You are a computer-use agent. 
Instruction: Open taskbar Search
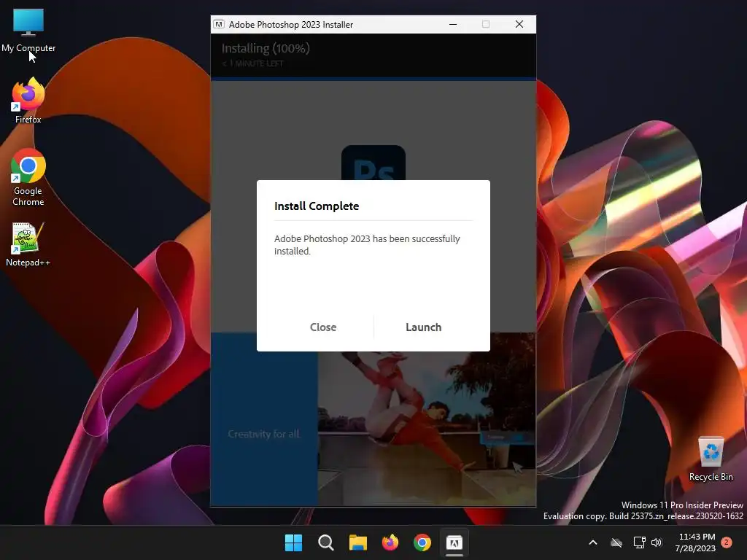coord(326,542)
